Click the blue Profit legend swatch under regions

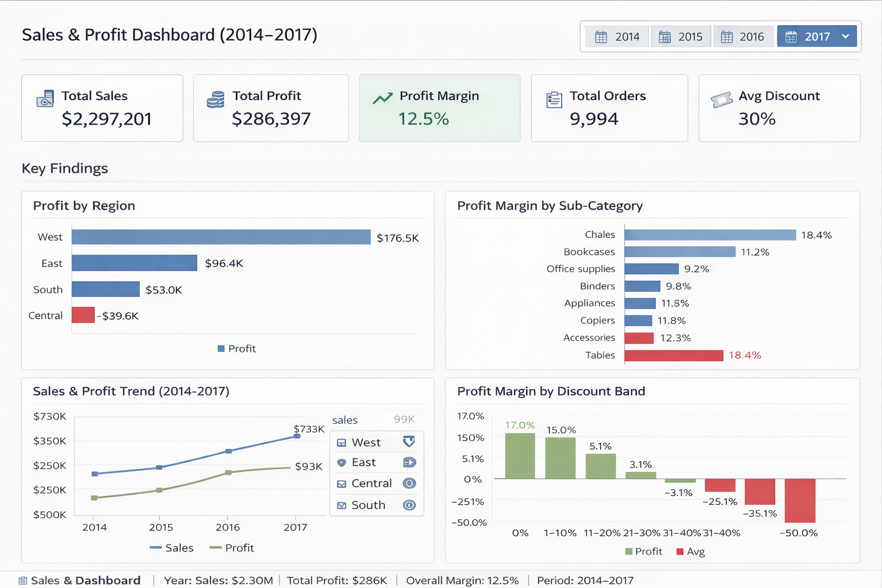point(221,349)
